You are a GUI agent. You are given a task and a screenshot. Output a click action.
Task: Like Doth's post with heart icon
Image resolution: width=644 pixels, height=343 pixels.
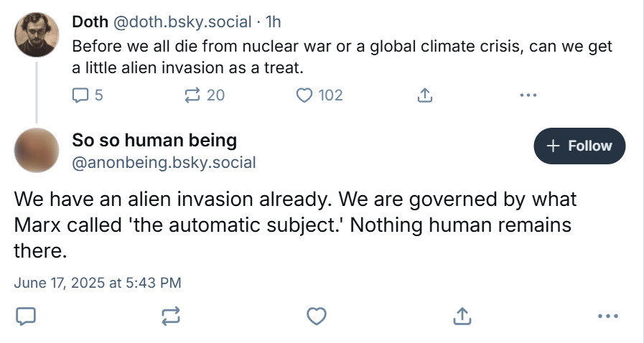click(x=305, y=95)
